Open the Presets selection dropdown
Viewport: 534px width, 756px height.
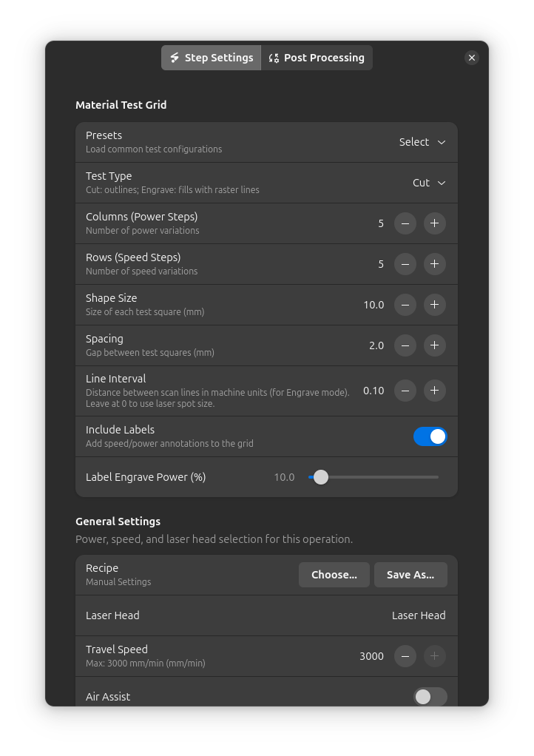pyautogui.click(x=422, y=142)
